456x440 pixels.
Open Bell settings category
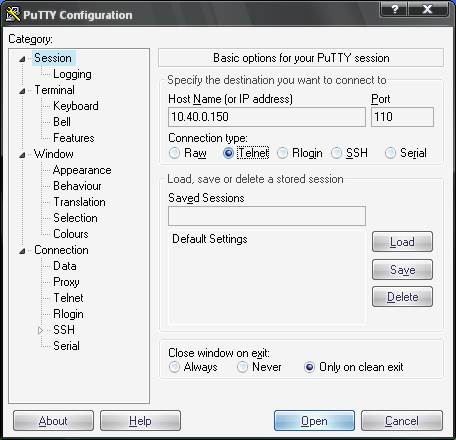pos(62,122)
